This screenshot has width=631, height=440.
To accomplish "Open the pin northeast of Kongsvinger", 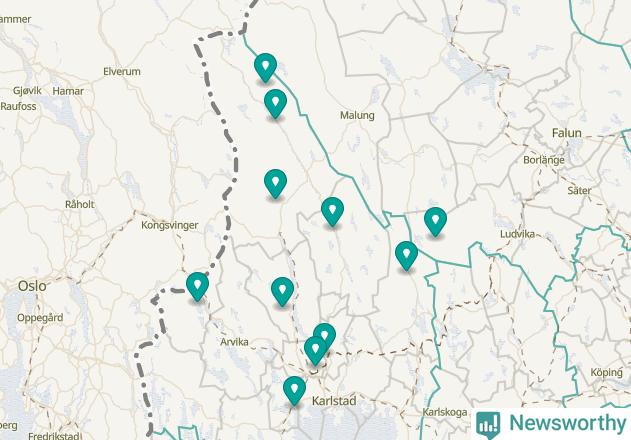I will pos(276,184).
